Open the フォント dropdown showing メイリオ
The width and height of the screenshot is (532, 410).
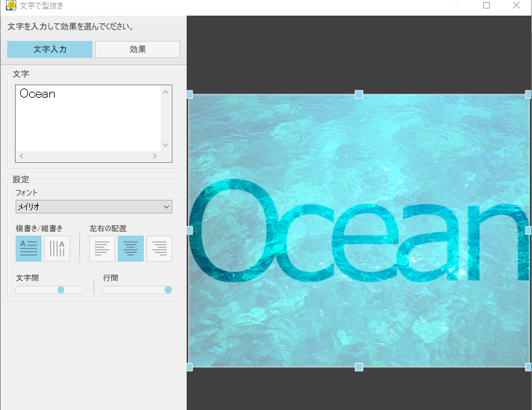[94, 207]
